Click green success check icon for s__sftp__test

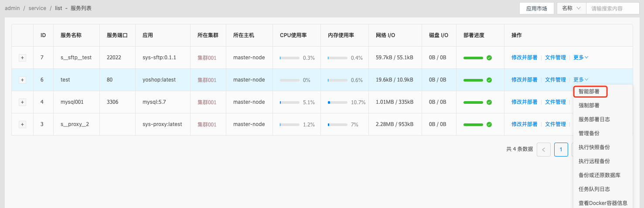pos(489,58)
